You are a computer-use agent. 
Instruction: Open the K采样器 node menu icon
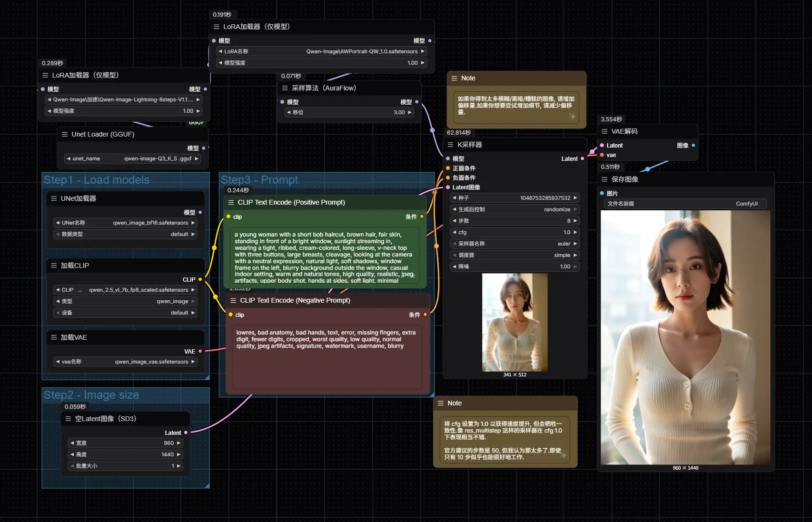[x=450, y=145]
